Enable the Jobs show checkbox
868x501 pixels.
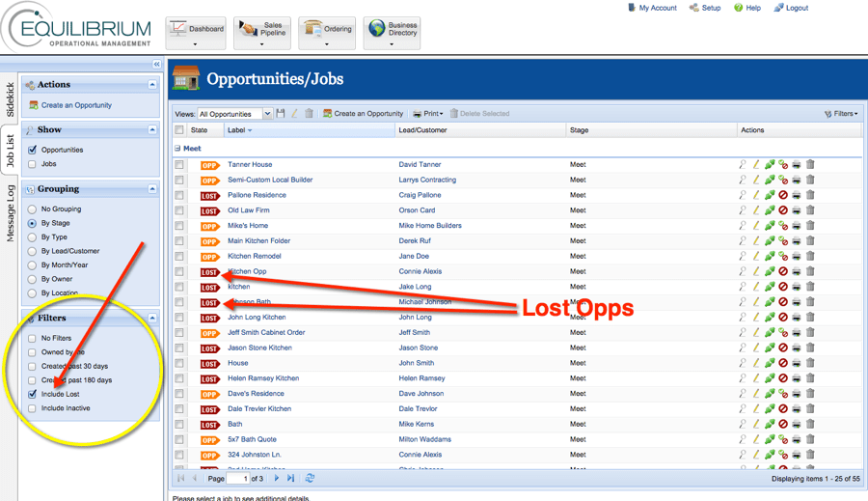point(32,164)
